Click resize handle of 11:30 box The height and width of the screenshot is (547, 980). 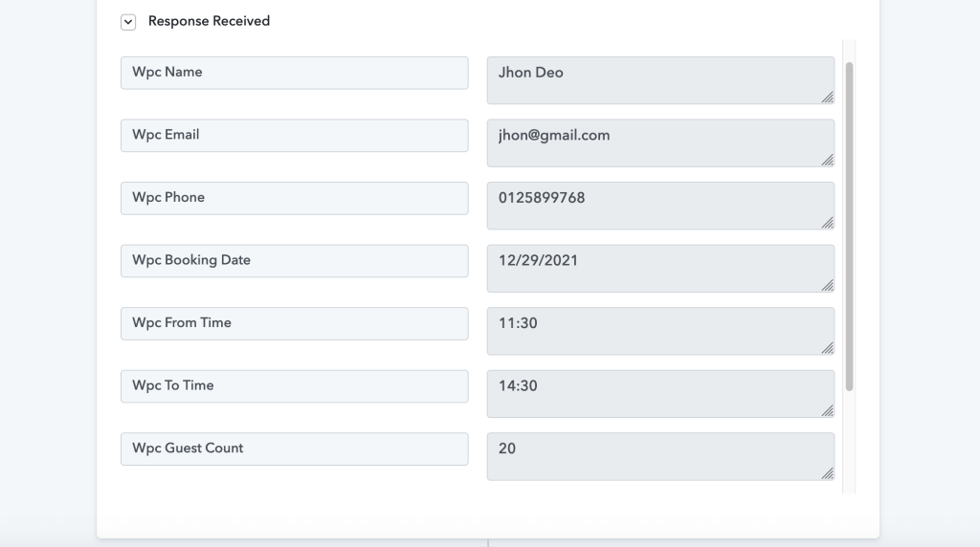pos(828,348)
